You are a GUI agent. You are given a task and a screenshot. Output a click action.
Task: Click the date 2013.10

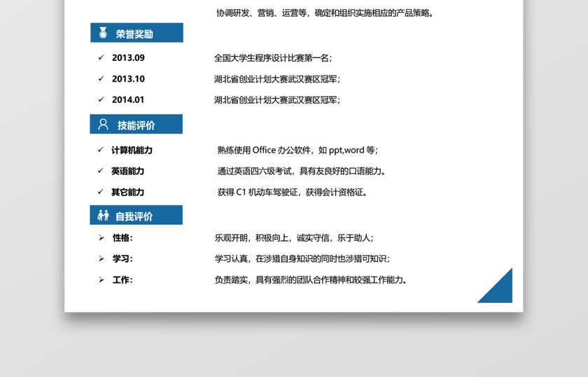tap(128, 79)
